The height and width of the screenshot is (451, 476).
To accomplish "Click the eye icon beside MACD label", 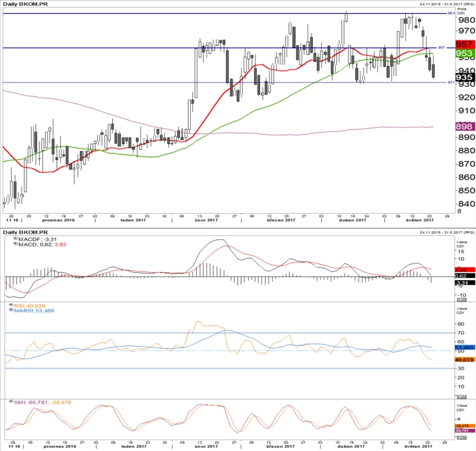I will 15,244.
